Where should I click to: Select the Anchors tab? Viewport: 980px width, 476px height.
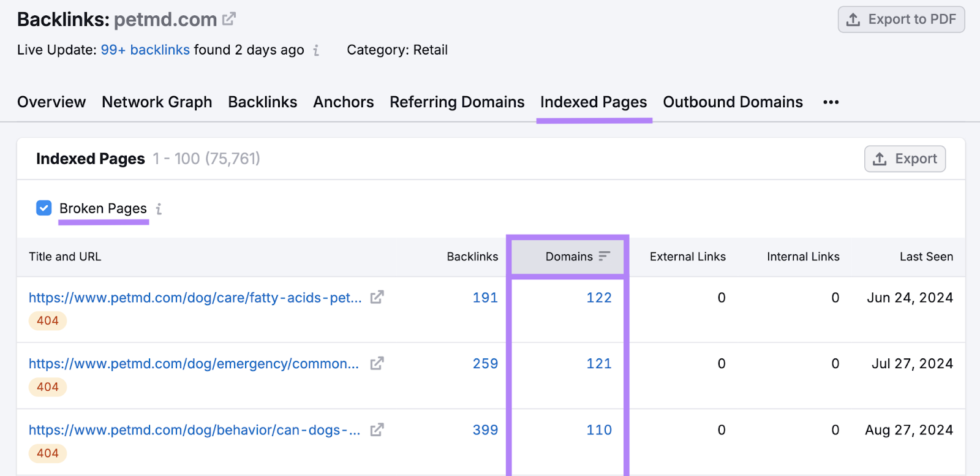point(344,102)
